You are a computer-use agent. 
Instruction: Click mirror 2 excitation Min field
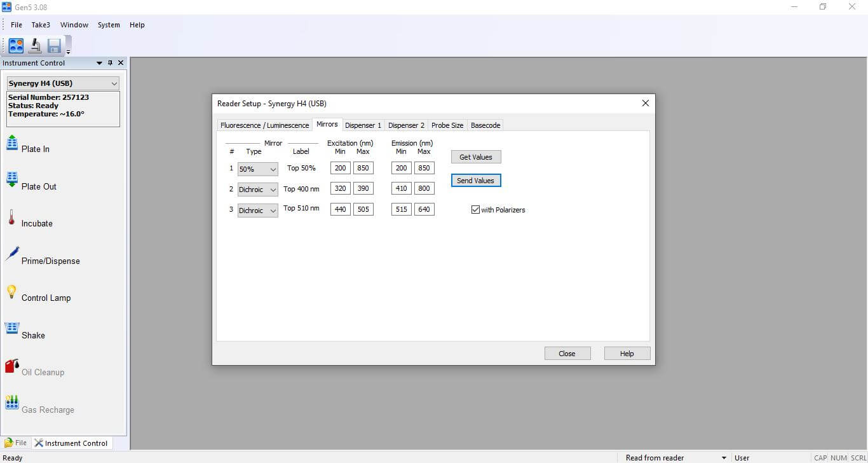pyautogui.click(x=340, y=188)
